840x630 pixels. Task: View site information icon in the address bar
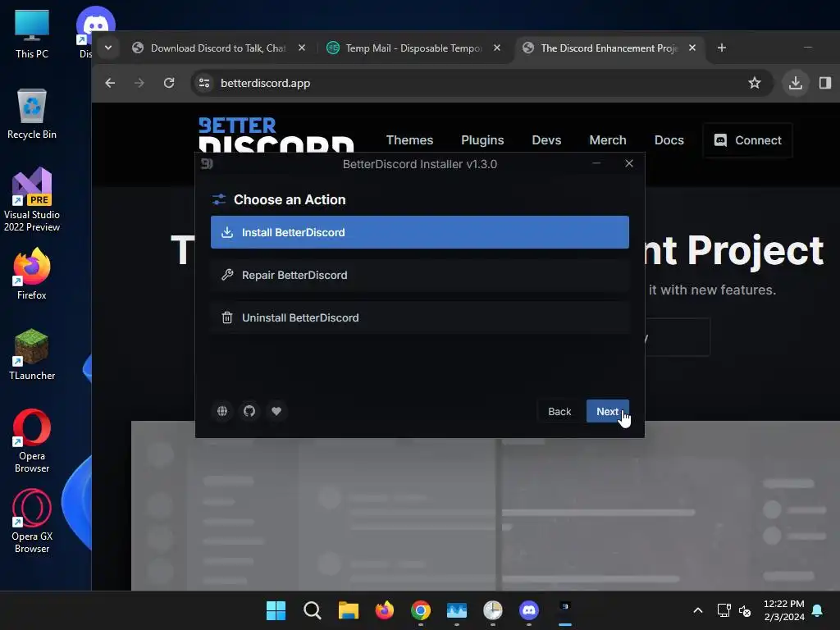pyautogui.click(x=204, y=83)
